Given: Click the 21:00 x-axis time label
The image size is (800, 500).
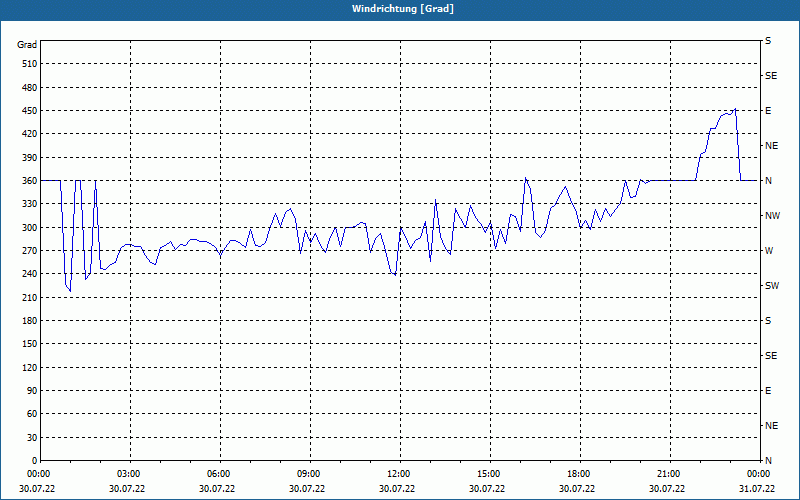Looking at the screenshot, I should pyautogui.click(x=667, y=474).
